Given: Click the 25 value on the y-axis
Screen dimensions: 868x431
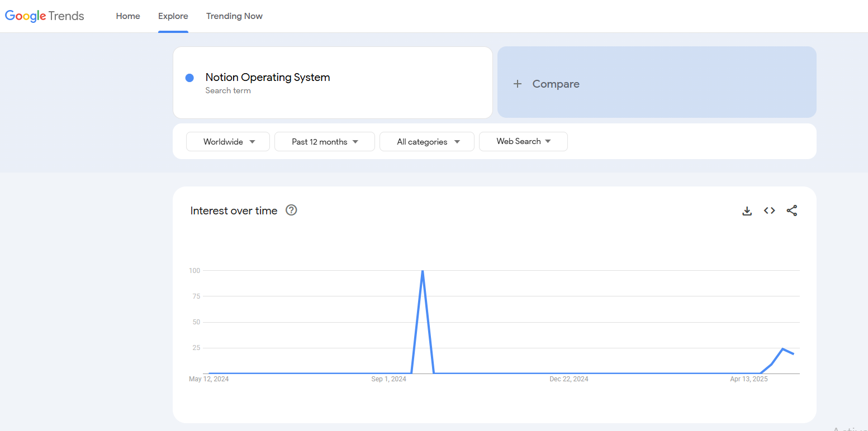Looking at the screenshot, I should pos(196,348).
